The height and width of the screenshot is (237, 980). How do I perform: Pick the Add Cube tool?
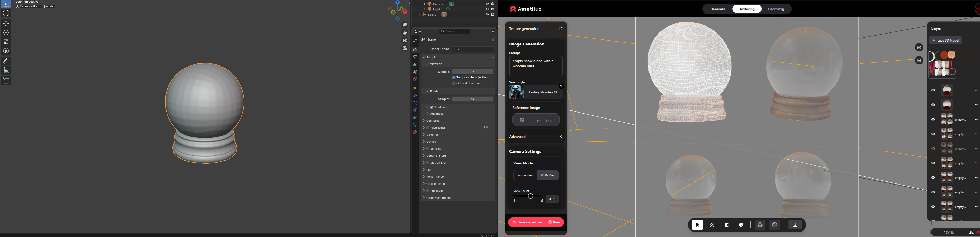tap(6, 81)
